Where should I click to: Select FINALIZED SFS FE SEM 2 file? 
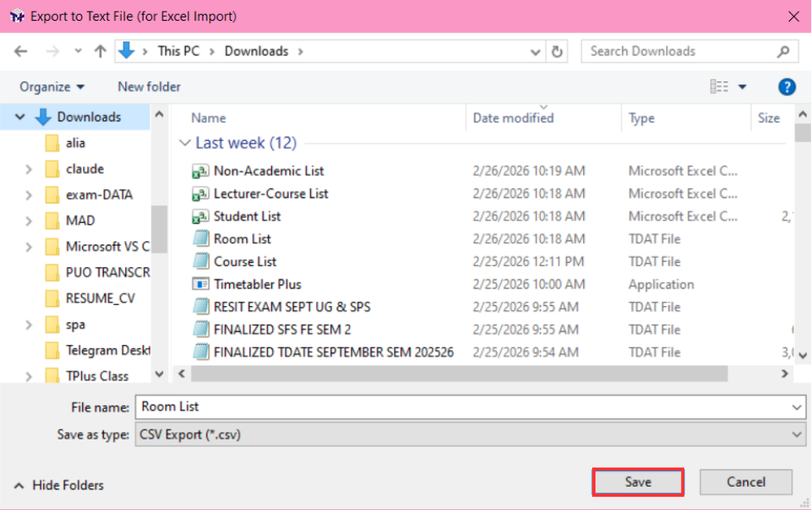coord(282,330)
